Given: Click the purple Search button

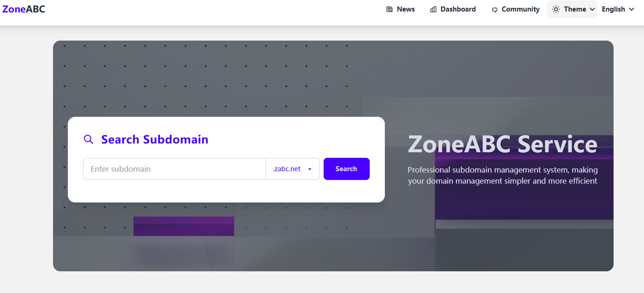Looking at the screenshot, I should 347,169.
